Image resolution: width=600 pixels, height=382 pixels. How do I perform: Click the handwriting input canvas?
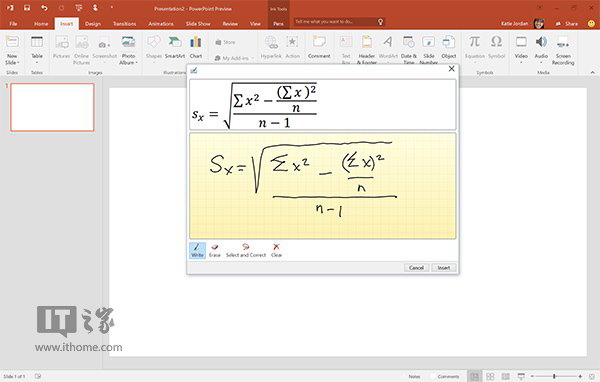(323, 186)
